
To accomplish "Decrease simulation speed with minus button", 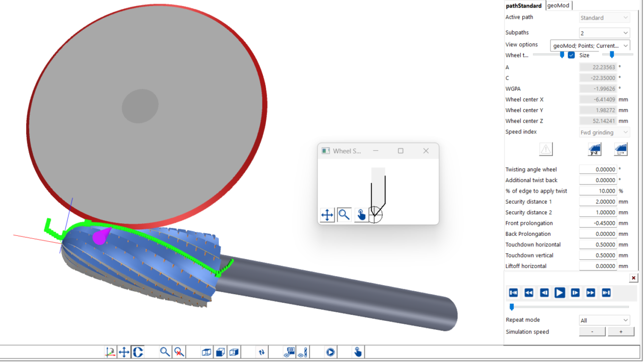I will [x=592, y=332].
